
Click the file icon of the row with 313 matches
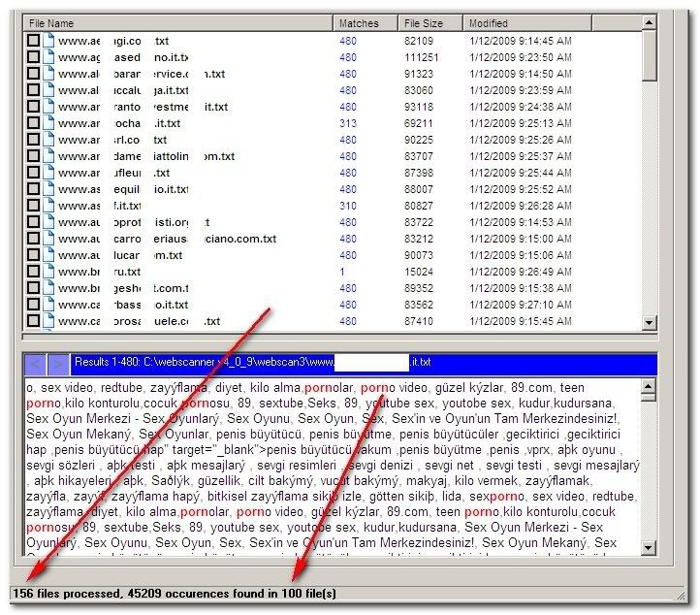(48, 123)
